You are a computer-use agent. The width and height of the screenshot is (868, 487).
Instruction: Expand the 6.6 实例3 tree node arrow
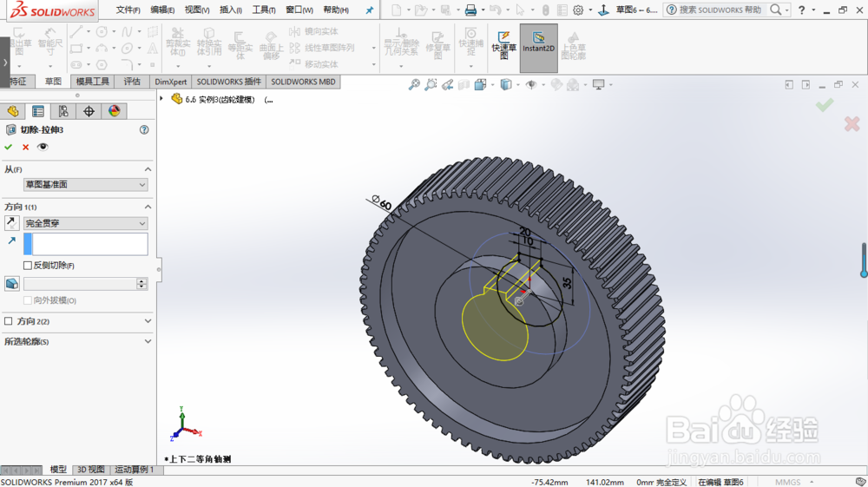[x=161, y=99]
